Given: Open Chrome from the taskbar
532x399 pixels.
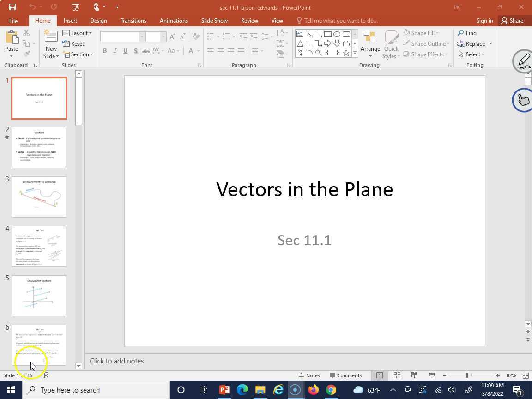Looking at the screenshot, I should (331, 390).
